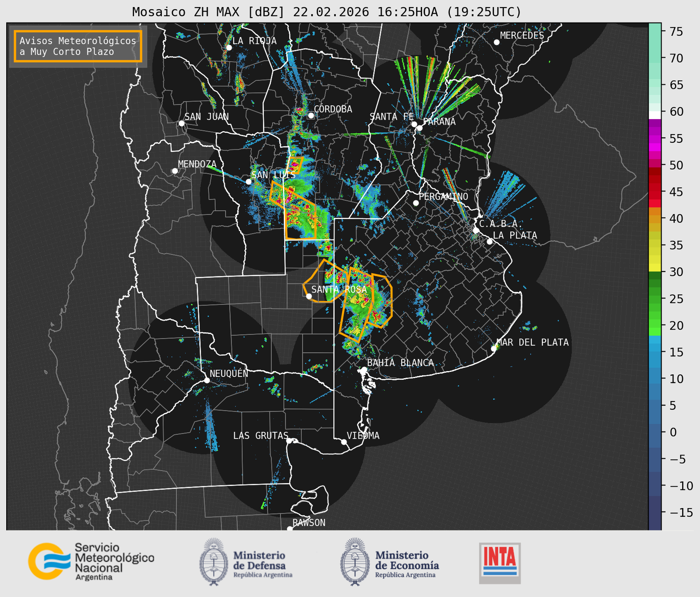Image resolution: width=700 pixels, height=597 pixels.
Task: Click the Santa Rosa city marker dot
Action: point(309,296)
